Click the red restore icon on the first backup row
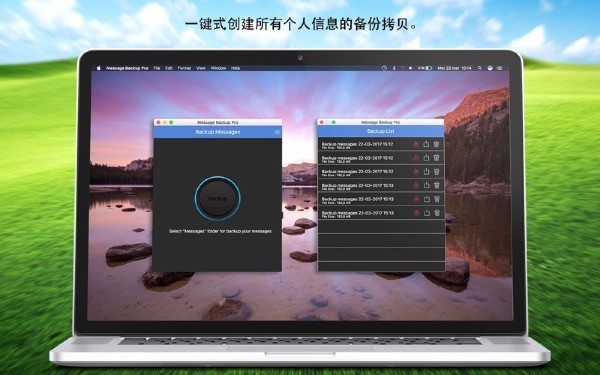This screenshot has width=600, height=375. (416, 144)
